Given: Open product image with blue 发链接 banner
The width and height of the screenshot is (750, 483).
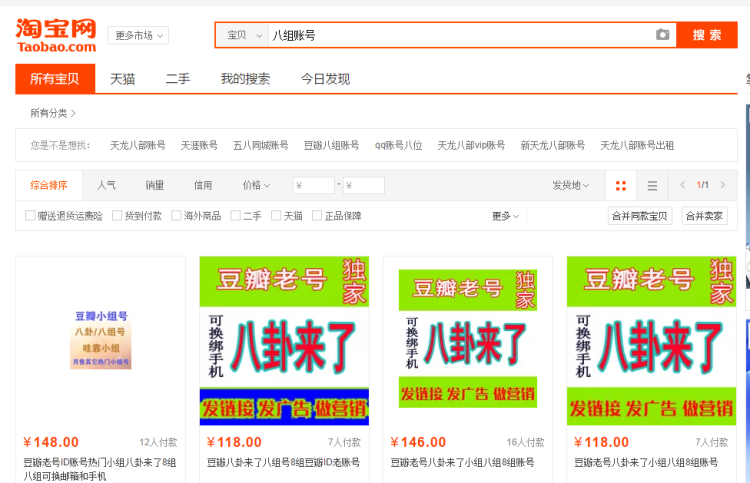Looking at the screenshot, I should (x=284, y=341).
